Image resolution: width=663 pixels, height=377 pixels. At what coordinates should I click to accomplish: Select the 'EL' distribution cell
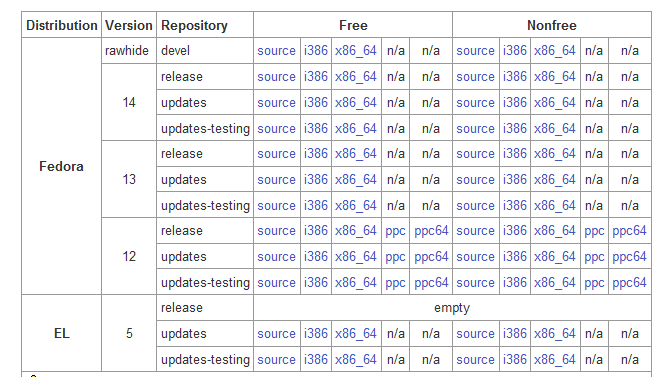click(61, 333)
